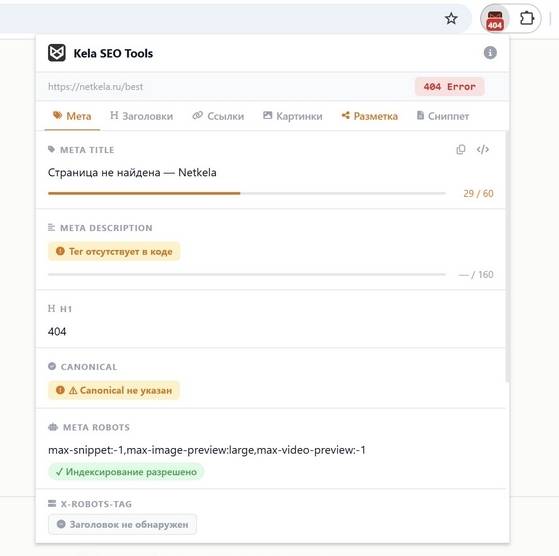Click the netkela.ru/best URL text
The width and height of the screenshot is (559, 556).
(96, 87)
